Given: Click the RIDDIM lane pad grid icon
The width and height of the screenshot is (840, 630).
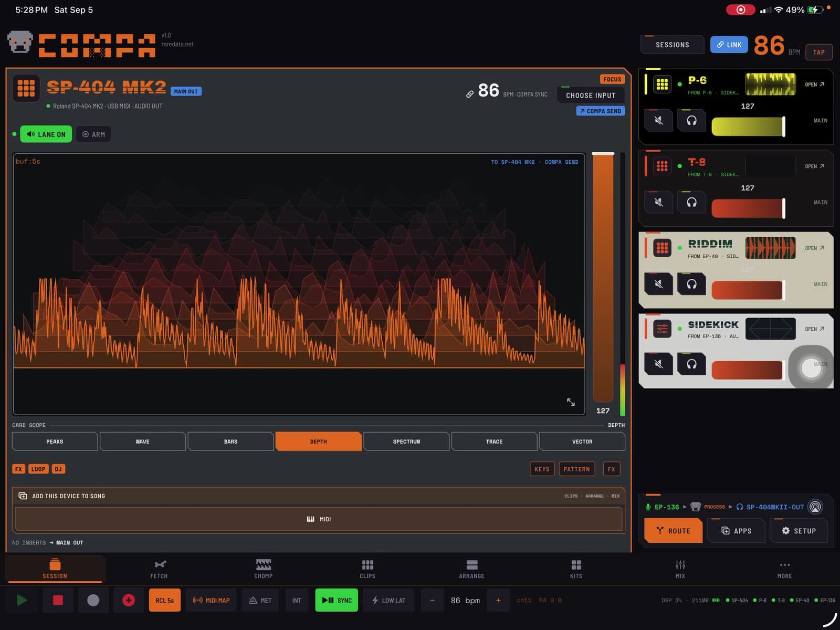Looking at the screenshot, I should [662, 248].
